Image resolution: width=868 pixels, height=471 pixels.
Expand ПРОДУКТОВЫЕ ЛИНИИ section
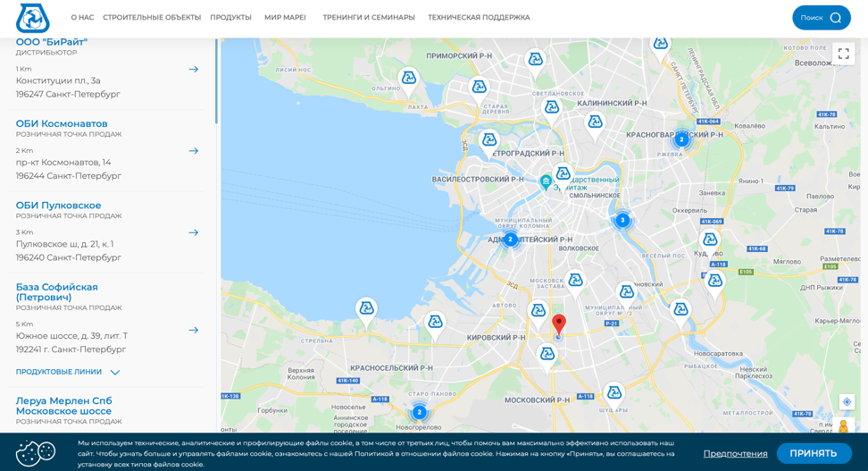click(68, 372)
